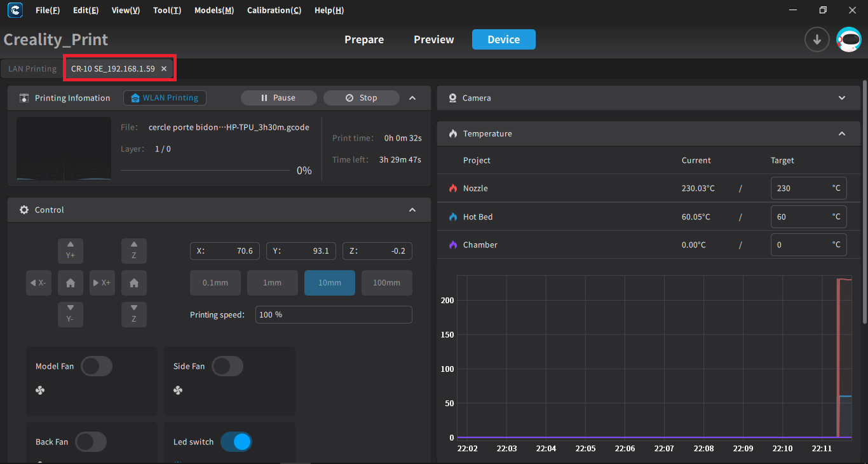
Task: Collapse the Control panel
Action: click(x=412, y=210)
